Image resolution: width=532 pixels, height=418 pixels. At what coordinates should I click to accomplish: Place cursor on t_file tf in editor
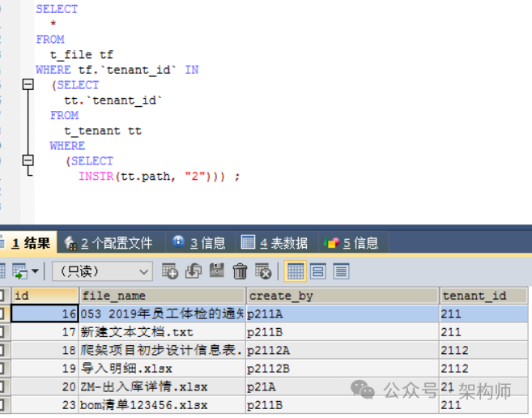pyautogui.click(x=82, y=54)
